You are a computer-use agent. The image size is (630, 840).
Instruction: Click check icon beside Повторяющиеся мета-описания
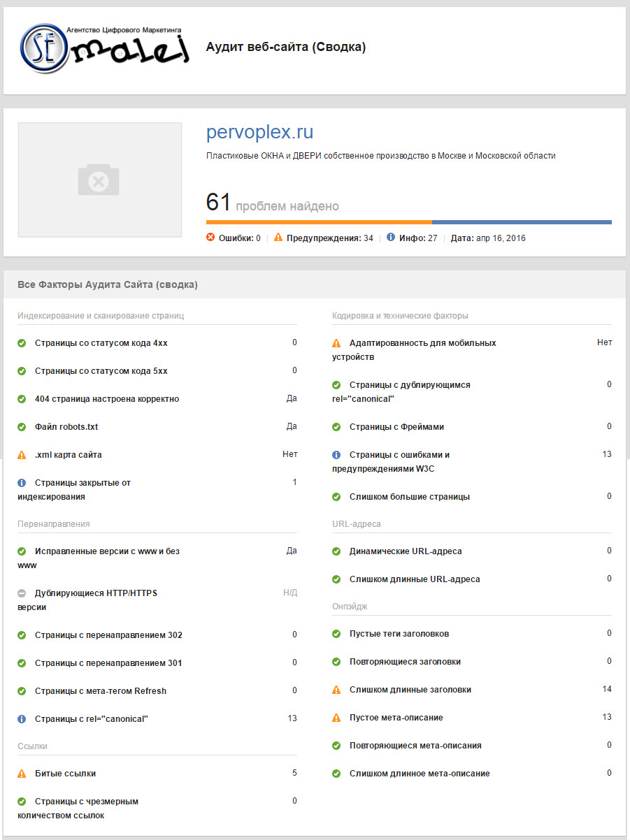[x=336, y=746]
